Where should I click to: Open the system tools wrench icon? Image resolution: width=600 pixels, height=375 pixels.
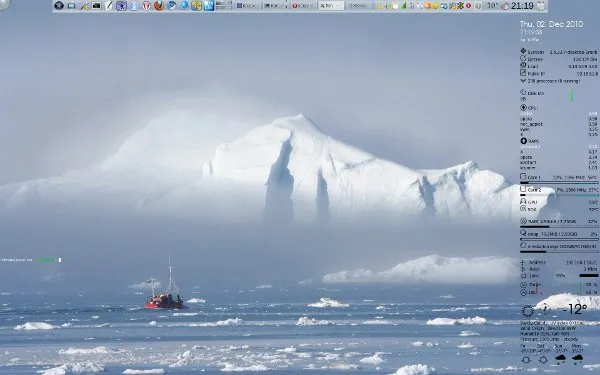tap(84, 6)
